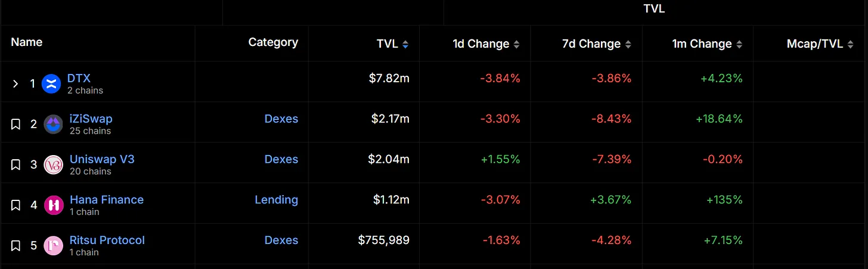868x269 pixels.
Task: Click the Hana Finance logo icon
Action: tap(54, 205)
